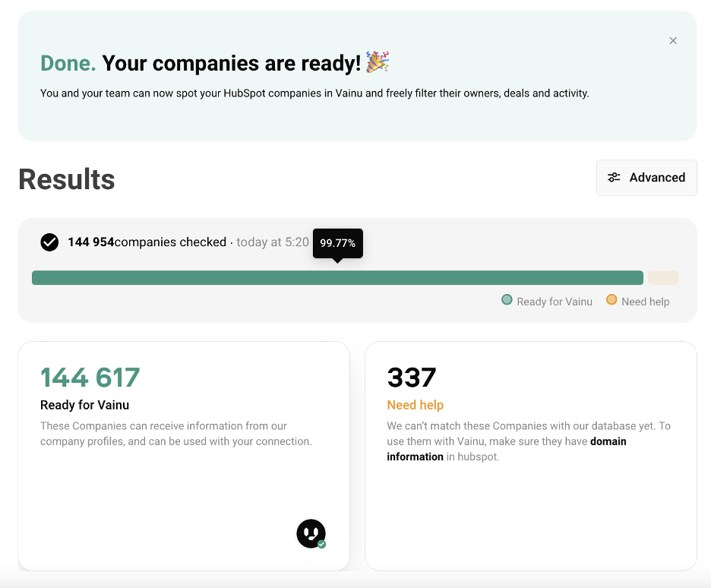Click the black checkmark circle icon
Screen dimensions: 711x588
pos(49,242)
